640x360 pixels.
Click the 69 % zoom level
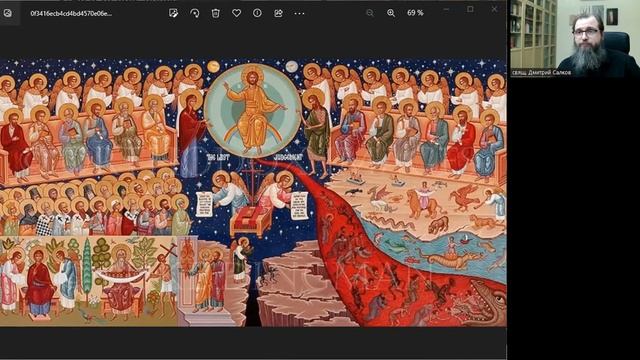[415, 13]
